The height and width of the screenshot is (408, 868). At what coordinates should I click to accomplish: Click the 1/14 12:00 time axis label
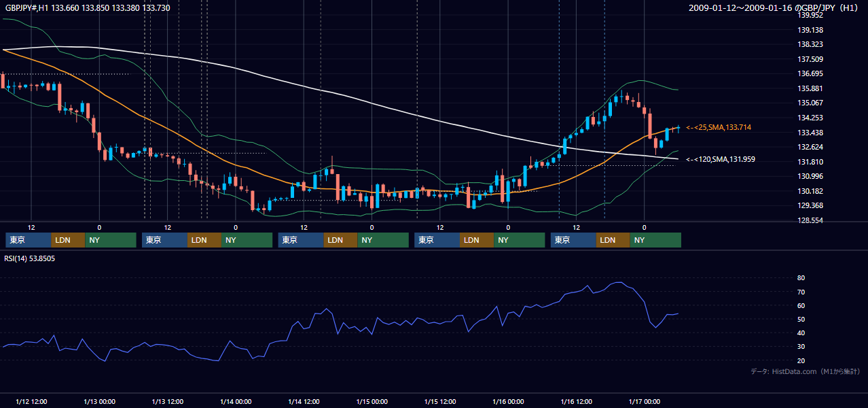coord(304,401)
